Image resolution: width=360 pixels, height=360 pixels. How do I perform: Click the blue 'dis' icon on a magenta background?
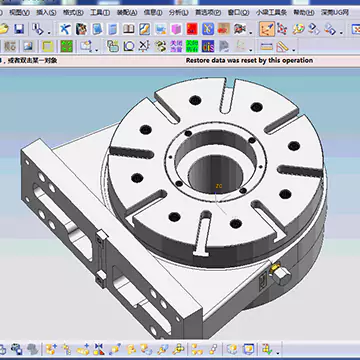208,46
